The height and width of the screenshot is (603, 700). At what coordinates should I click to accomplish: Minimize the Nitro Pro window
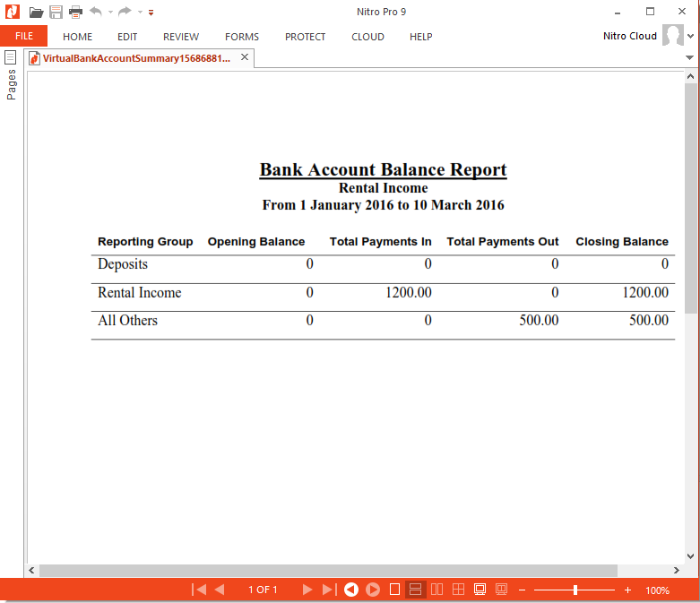(x=618, y=12)
